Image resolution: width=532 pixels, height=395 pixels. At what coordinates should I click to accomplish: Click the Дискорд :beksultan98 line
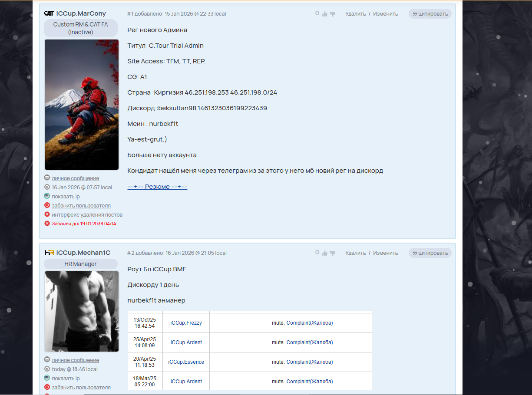coord(197,108)
